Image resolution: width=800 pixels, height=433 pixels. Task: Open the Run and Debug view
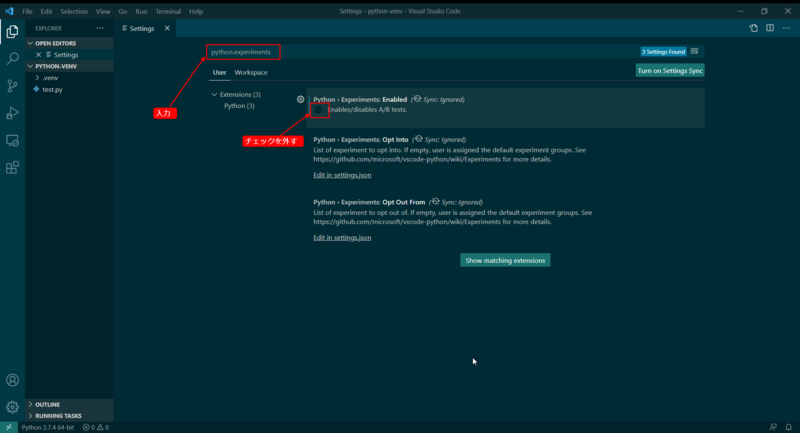(x=12, y=113)
